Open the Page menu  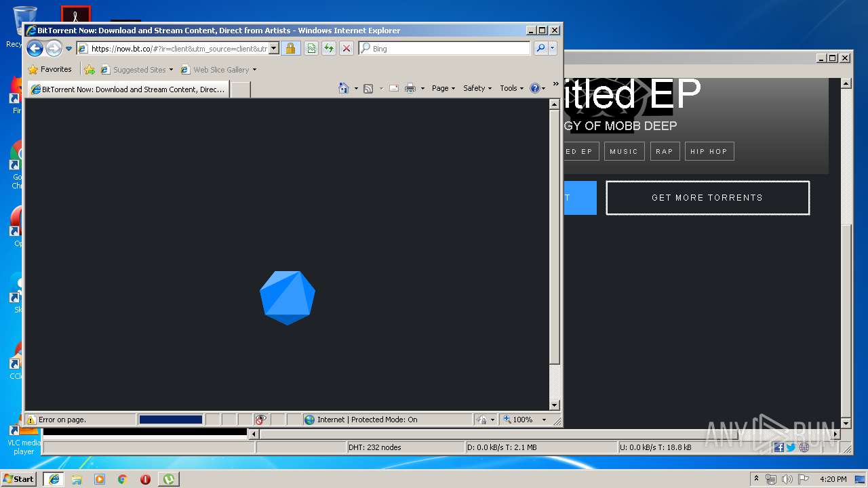(443, 88)
